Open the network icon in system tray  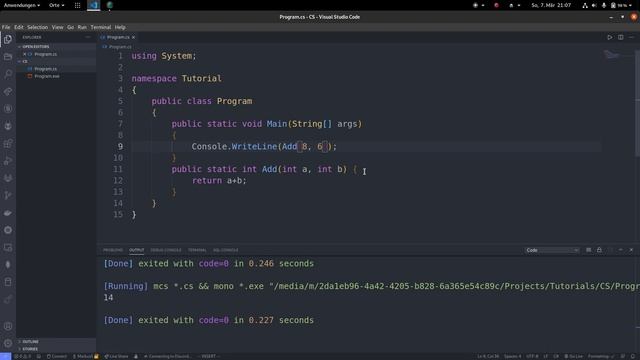click(x=585, y=5)
